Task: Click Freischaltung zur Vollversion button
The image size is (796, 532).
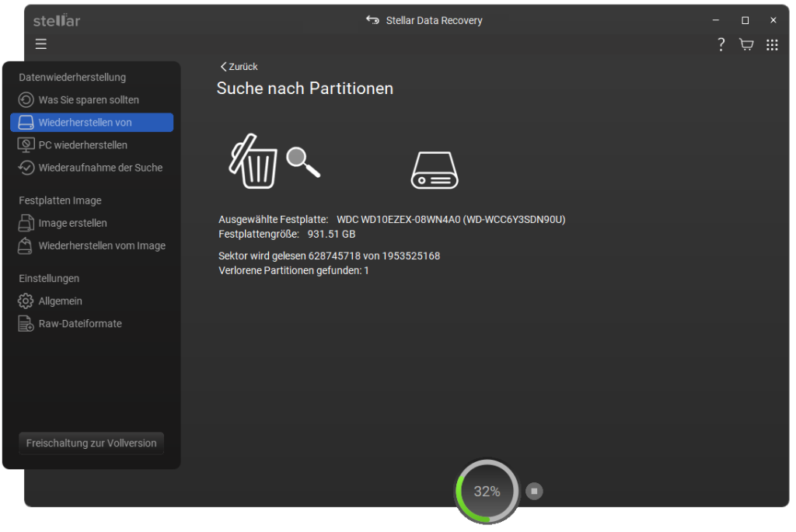Action: pyautogui.click(x=91, y=443)
